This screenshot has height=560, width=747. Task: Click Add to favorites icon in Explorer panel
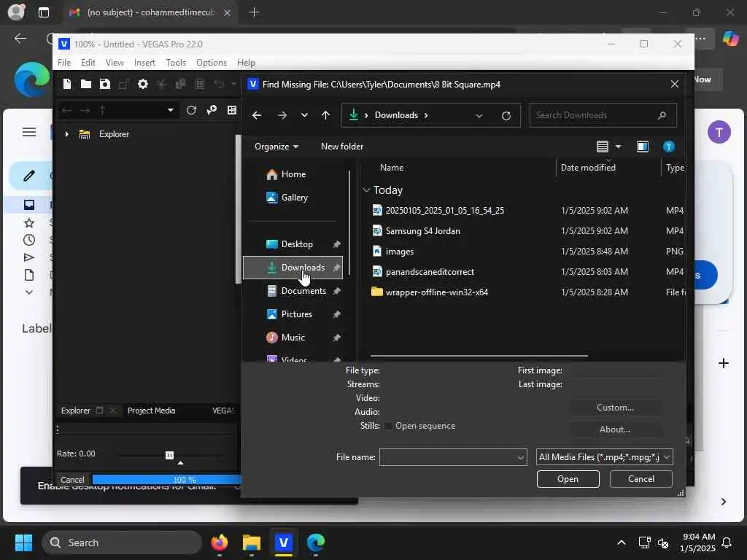[212, 111]
